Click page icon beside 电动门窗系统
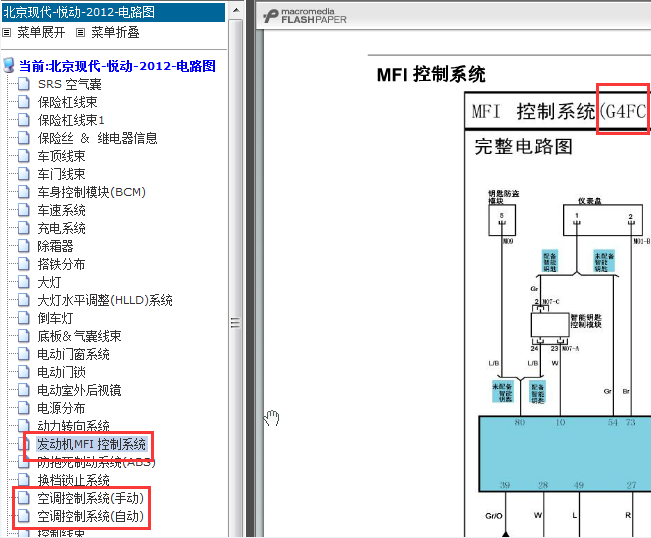Viewport: 651px width, 538px height. [x=24, y=354]
